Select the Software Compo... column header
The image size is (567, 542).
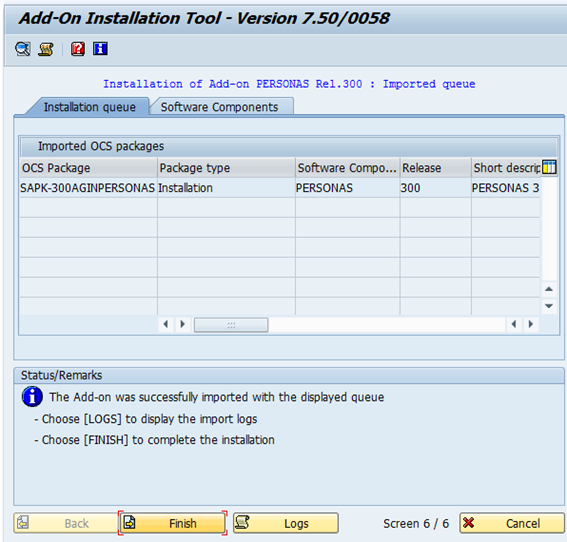tap(348, 168)
